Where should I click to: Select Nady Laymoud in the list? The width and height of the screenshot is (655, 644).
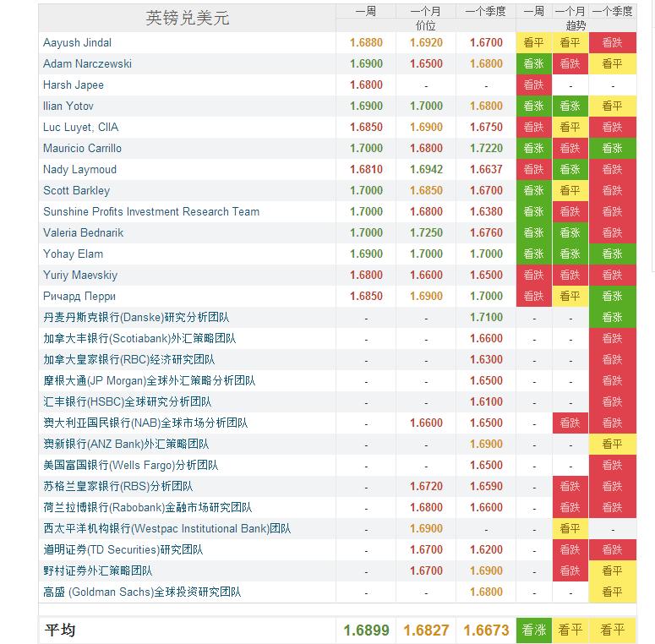tap(79, 169)
